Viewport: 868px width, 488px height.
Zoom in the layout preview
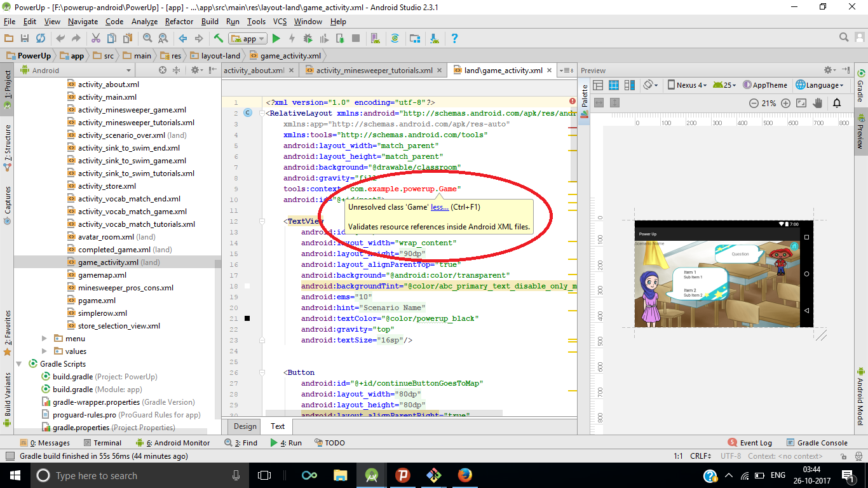click(x=785, y=103)
